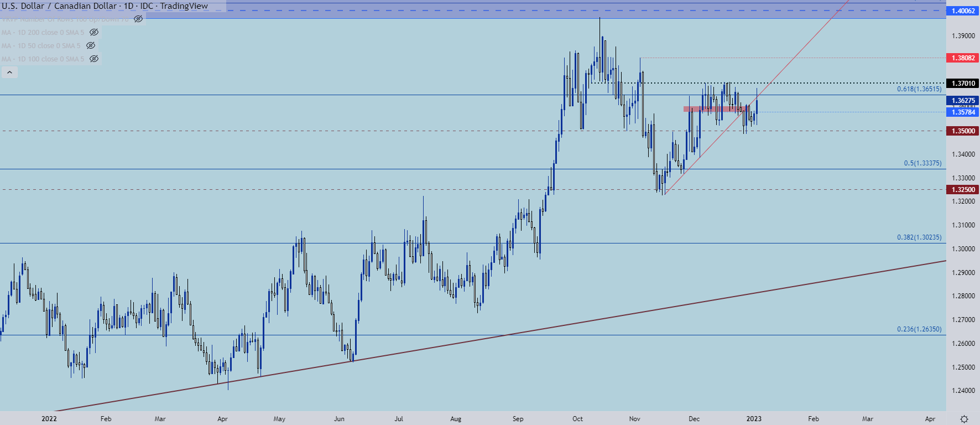Viewport: 980px width, 425px height.
Task: Select the pink rectangle zone near 1.3578
Action: point(717,109)
